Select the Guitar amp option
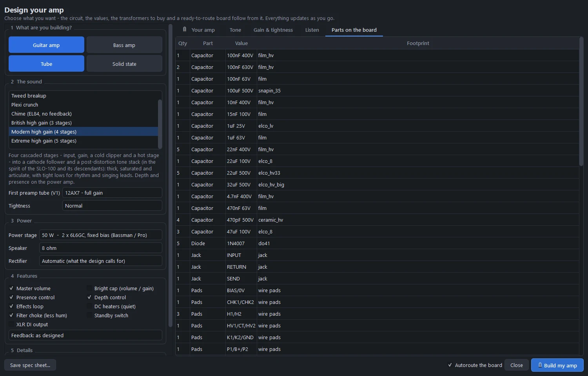 46,45
